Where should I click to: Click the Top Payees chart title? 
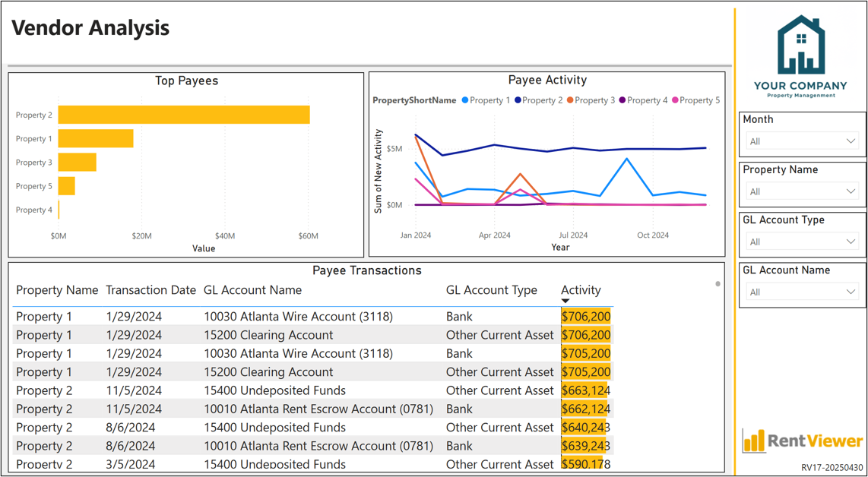point(186,81)
